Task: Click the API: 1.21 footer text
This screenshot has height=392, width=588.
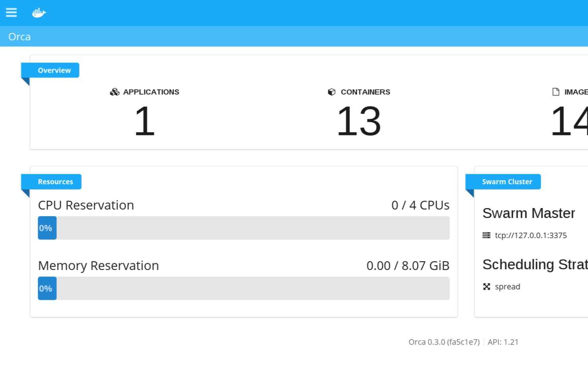Action: tap(503, 342)
